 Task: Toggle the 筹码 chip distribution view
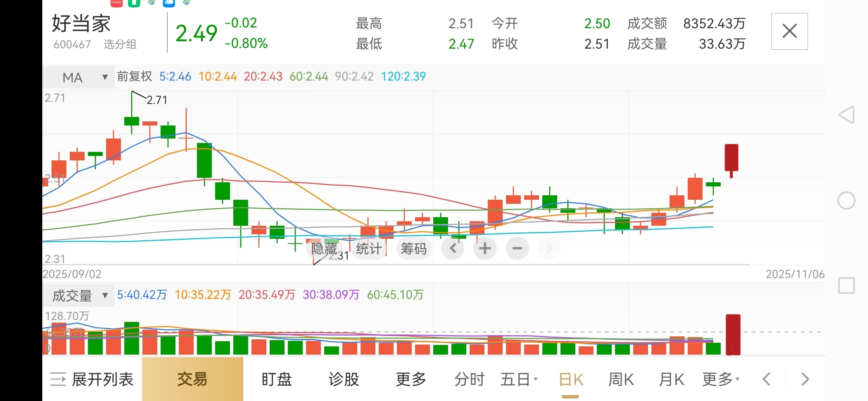pos(414,248)
